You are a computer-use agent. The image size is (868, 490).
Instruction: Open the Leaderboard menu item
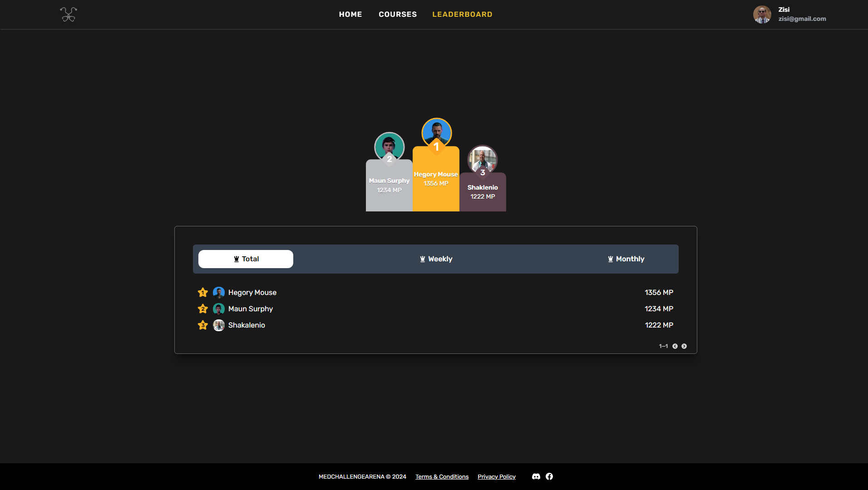[x=462, y=15]
